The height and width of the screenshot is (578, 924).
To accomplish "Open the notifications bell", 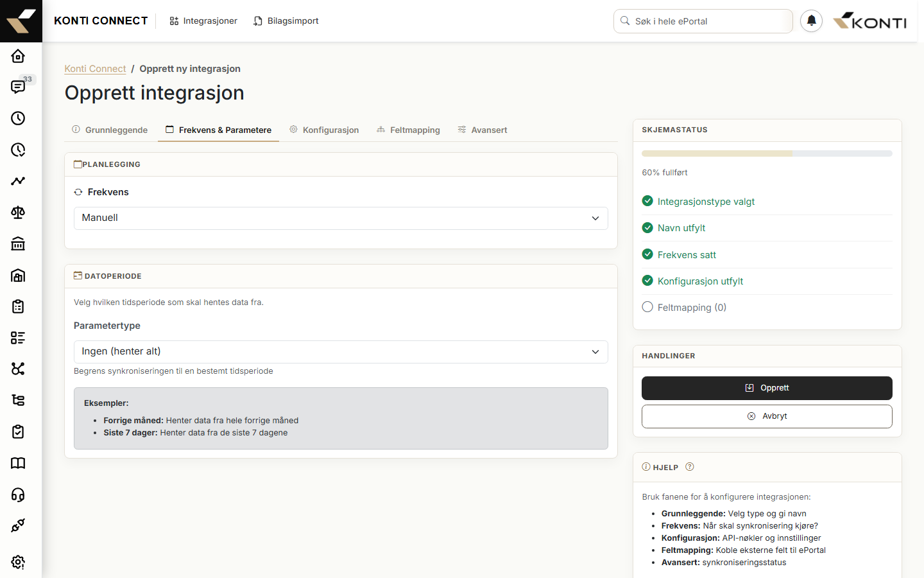I will click(x=811, y=21).
